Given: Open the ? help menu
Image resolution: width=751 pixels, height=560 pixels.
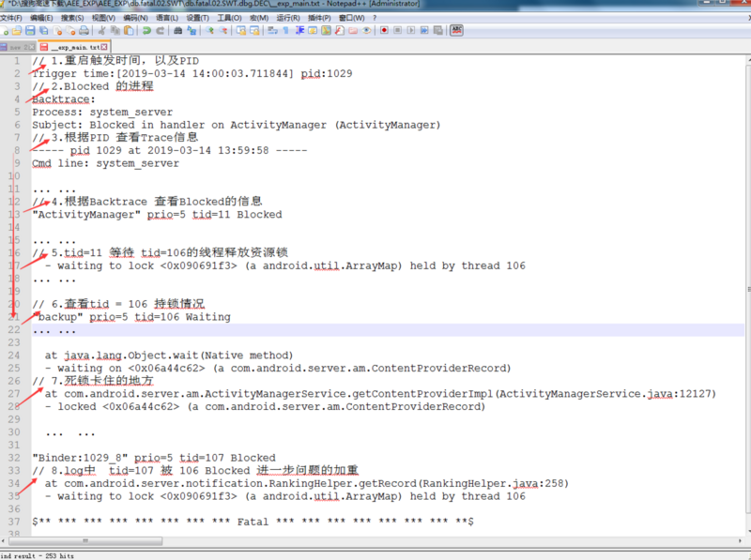Looking at the screenshot, I should (x=375, y=18).
